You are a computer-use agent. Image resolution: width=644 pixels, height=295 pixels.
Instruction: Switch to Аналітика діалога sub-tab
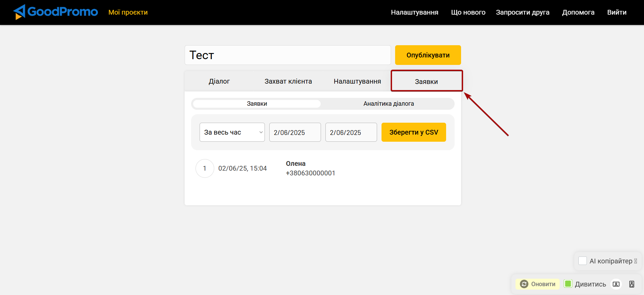[389, 104]
